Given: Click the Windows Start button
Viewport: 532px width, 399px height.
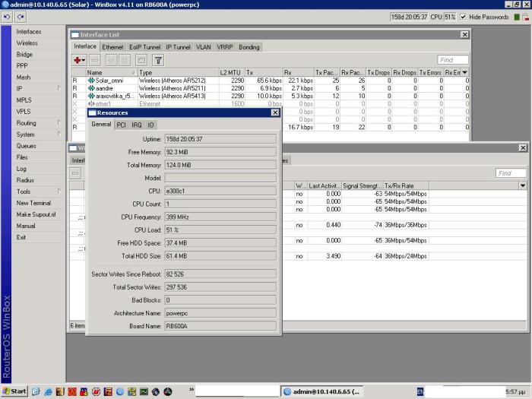Looking at the screenshot, I should pos(14,391).
